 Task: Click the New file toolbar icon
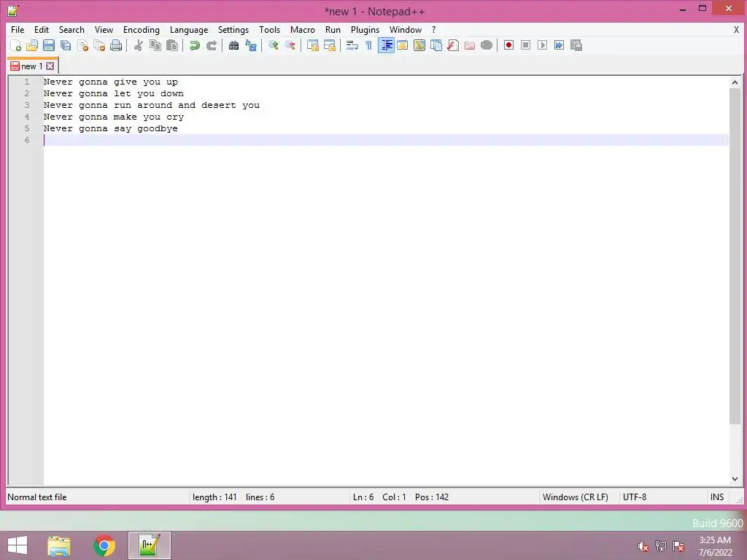pos(15,45)
